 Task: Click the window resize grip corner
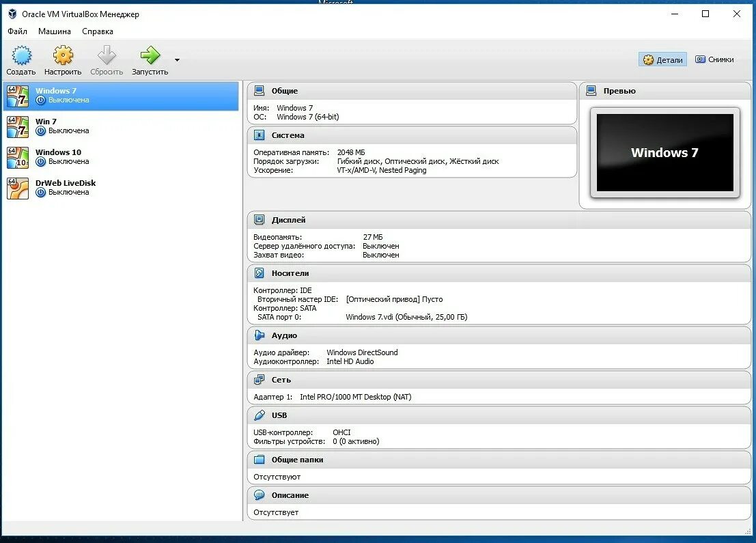pyautogui.click(x=748, y=531)
